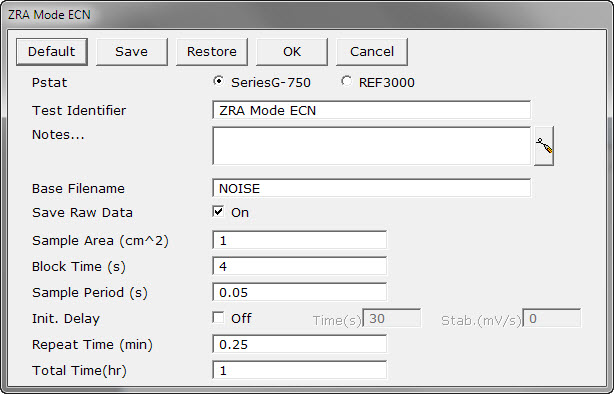
Task: Enable the Init. Delay checkbox
Action: click(218, 317)
